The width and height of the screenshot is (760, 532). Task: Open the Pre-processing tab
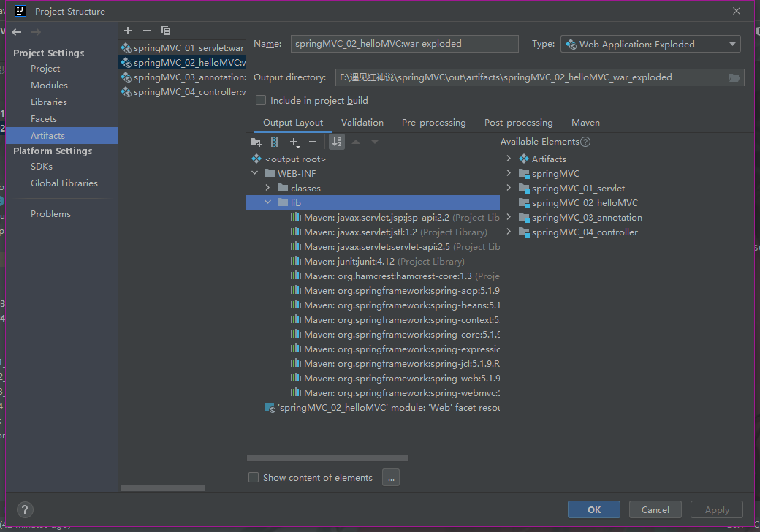tap(433, 123)
